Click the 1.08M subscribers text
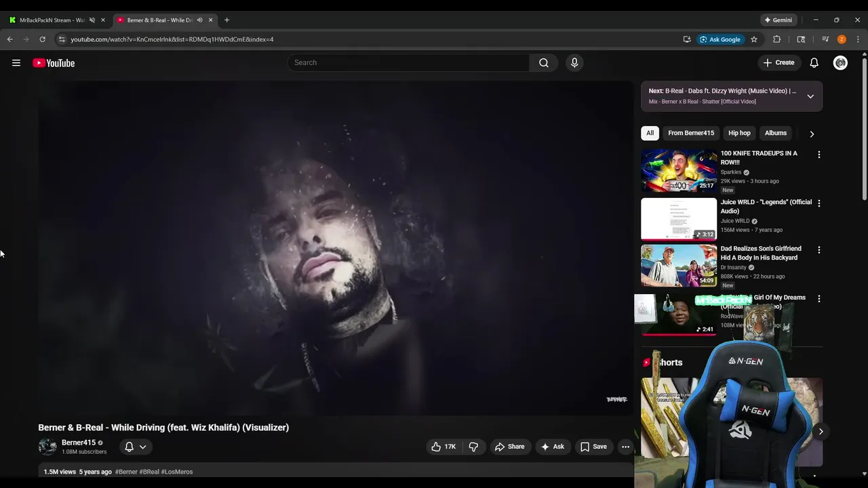Image resolution: width=868 pixels, height=488 pixels. coord(84,452)
